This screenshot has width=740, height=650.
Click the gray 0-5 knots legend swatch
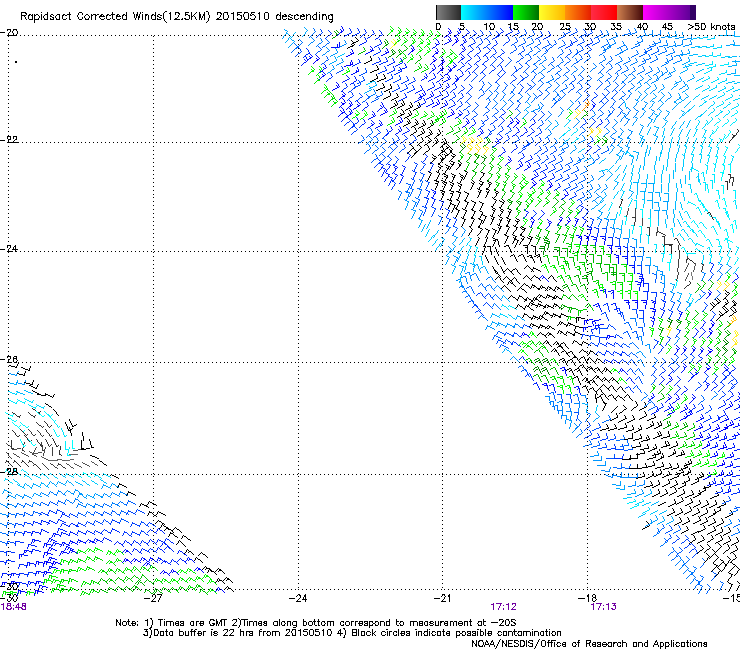click(448, 12)
